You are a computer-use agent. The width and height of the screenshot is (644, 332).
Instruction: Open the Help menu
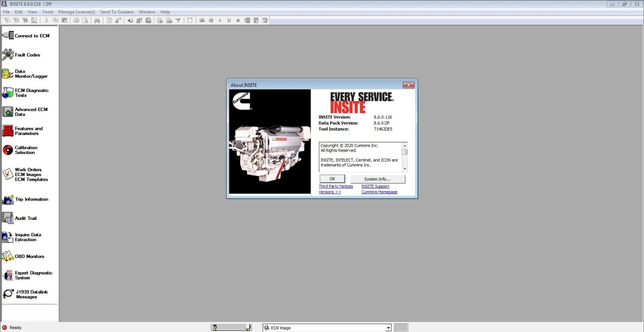click(x=165, y=12)
